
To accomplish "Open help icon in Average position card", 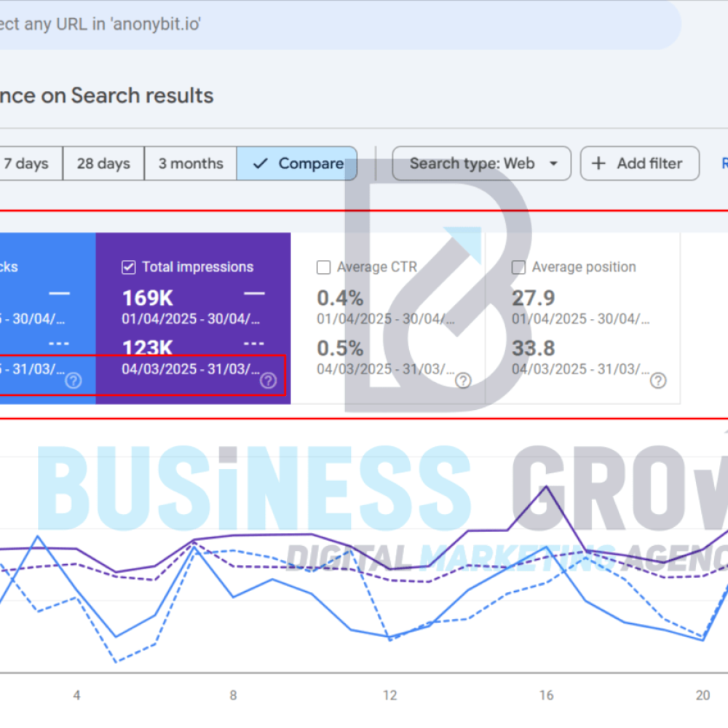I will [658, 381].
